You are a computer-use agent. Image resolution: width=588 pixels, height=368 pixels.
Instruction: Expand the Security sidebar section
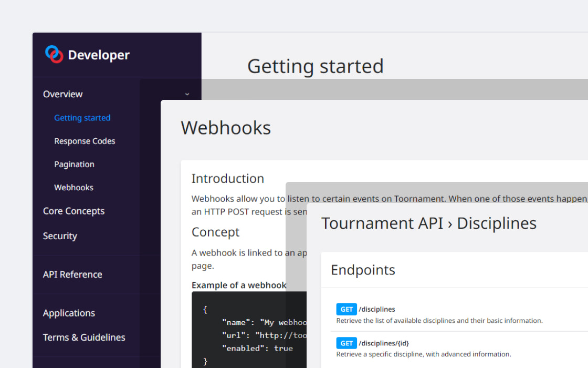(x=60, y=236)
